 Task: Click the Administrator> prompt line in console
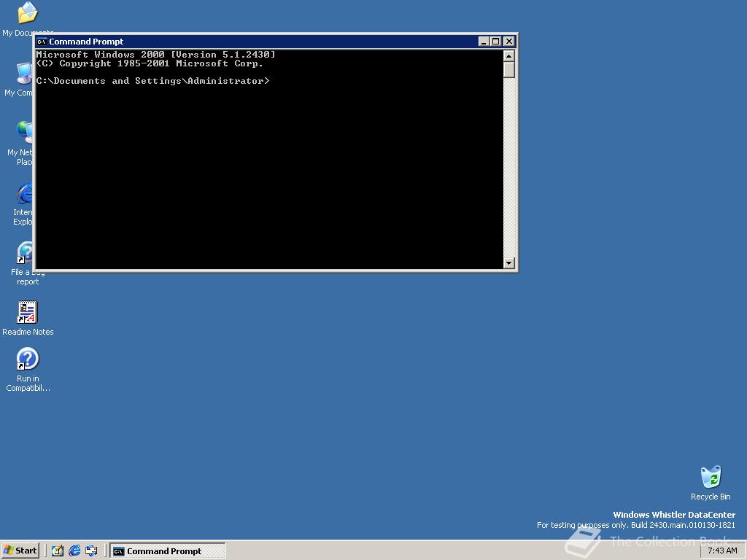(153, 81)
